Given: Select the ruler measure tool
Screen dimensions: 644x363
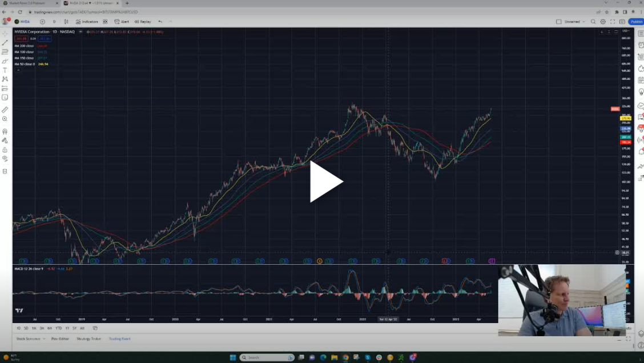Looking at the screenshot, I should point(5,110).
